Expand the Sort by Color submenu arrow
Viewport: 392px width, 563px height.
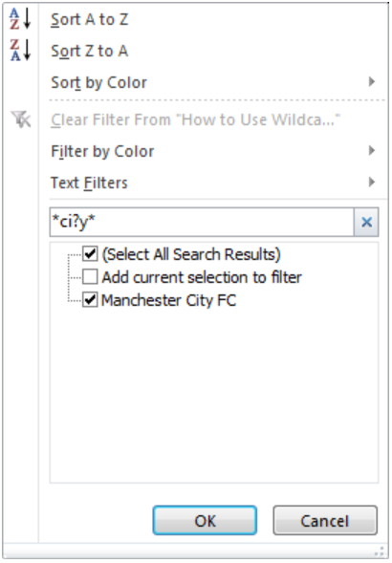pos(372,82)
